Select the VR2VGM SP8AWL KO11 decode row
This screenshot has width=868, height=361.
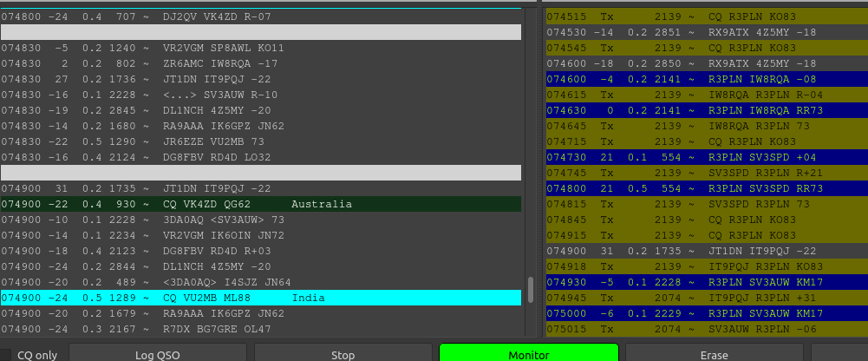click(261, 49)
